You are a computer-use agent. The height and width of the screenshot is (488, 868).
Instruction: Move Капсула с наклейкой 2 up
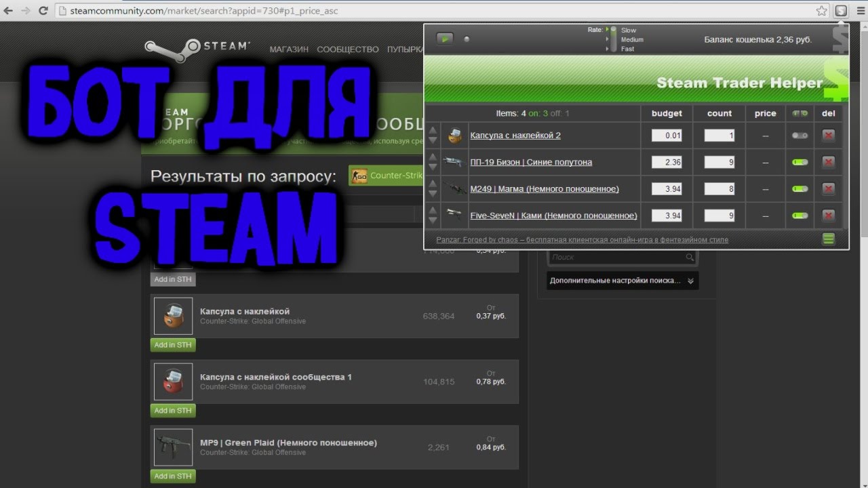point(433,130)
